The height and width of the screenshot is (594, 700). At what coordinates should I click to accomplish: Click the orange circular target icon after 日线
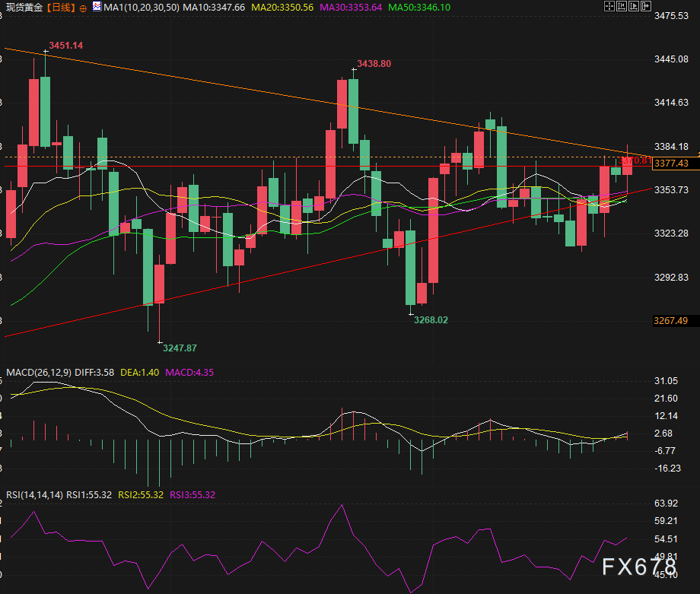tap(83, 7)
